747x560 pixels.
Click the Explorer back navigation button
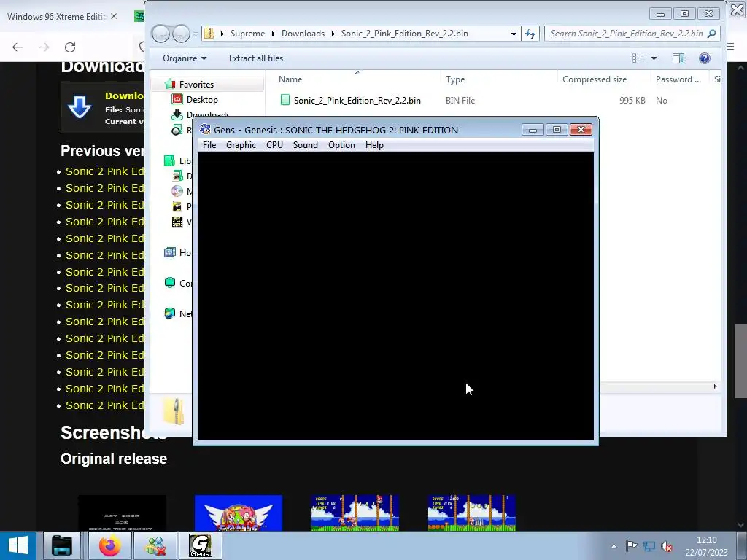(x=160, y=34)
